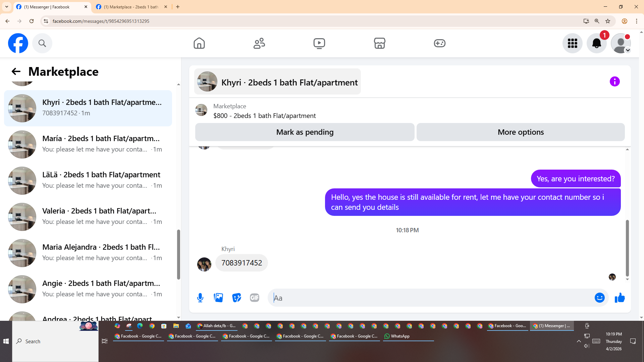Open Facebook search magnifier
The height and width of the screenshot is (362, 644).
42,43
